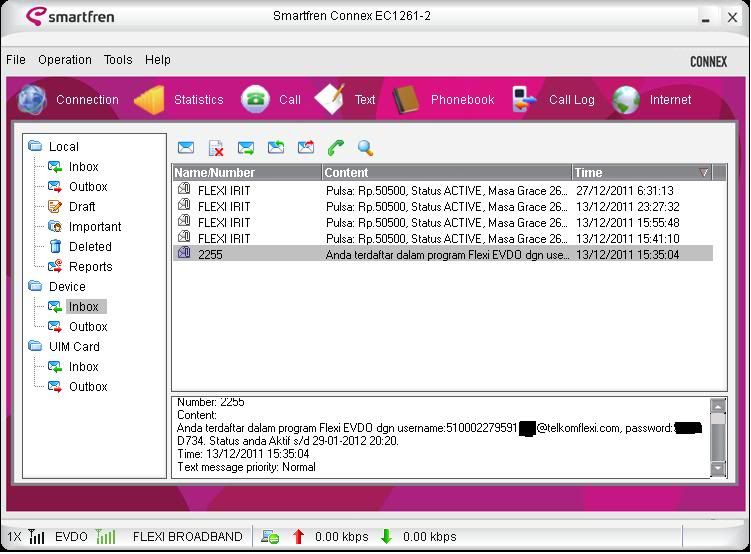Image resolution: width=751 pixels, height=554 pixels.
Task: Click the preview pane scroll up arrow
Action: (717, 407)
